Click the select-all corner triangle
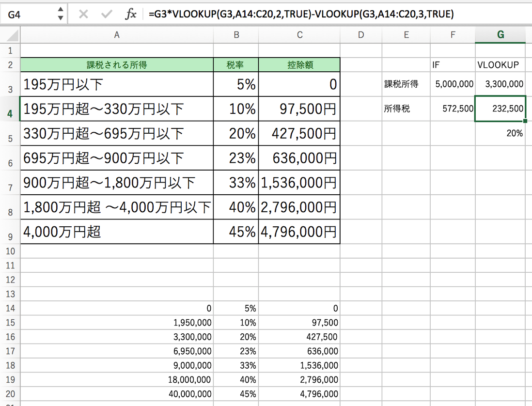Screen dimensions: 532x406 [x=11, y=35]
